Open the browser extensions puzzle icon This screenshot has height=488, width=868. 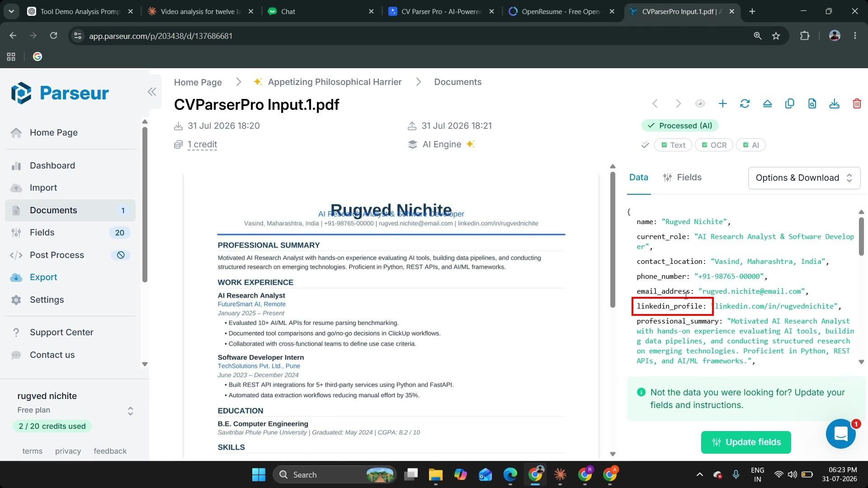[805, 36]
